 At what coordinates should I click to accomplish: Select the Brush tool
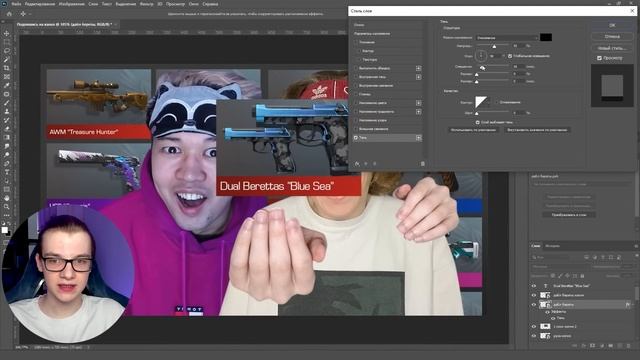tap(7, 103)
